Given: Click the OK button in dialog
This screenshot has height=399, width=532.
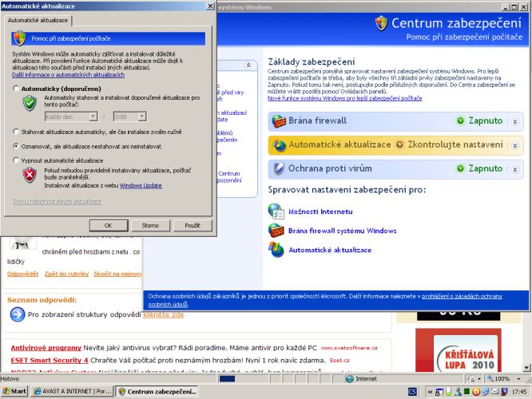Looking at the screenshot, I should coord(109,225).
